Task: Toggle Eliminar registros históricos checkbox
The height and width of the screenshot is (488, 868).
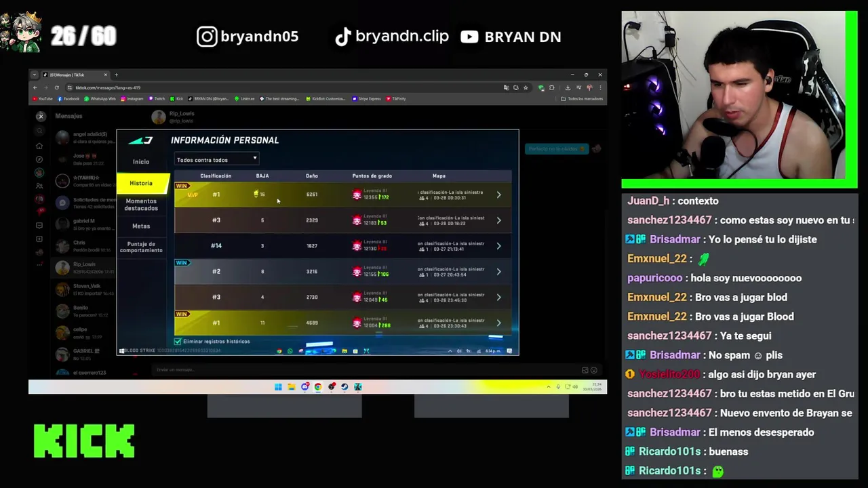Action: 178,342
